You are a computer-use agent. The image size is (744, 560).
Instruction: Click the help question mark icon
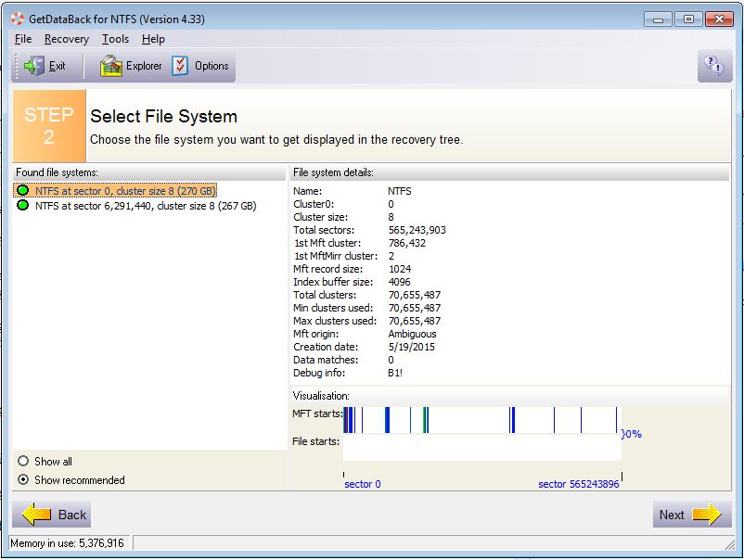(714, 66)
